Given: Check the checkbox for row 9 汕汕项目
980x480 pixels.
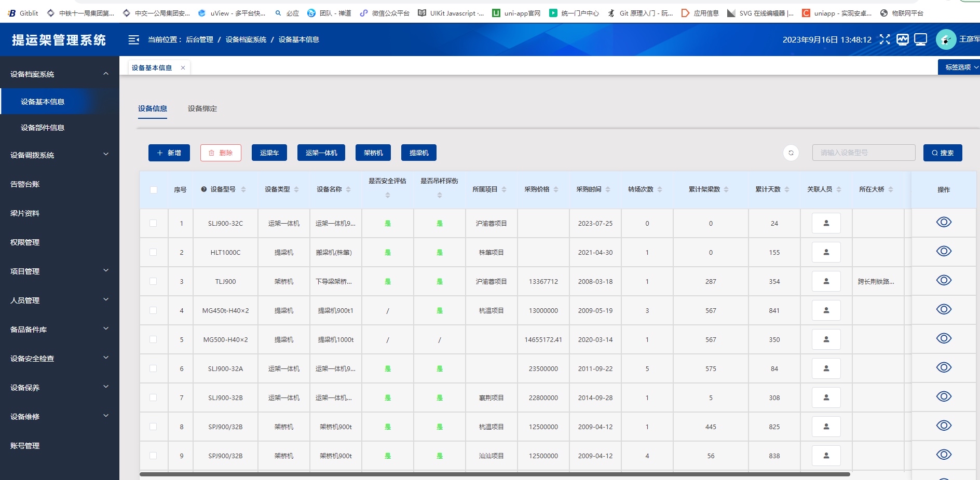Looking at the screenshot, I should coord(153,456).
